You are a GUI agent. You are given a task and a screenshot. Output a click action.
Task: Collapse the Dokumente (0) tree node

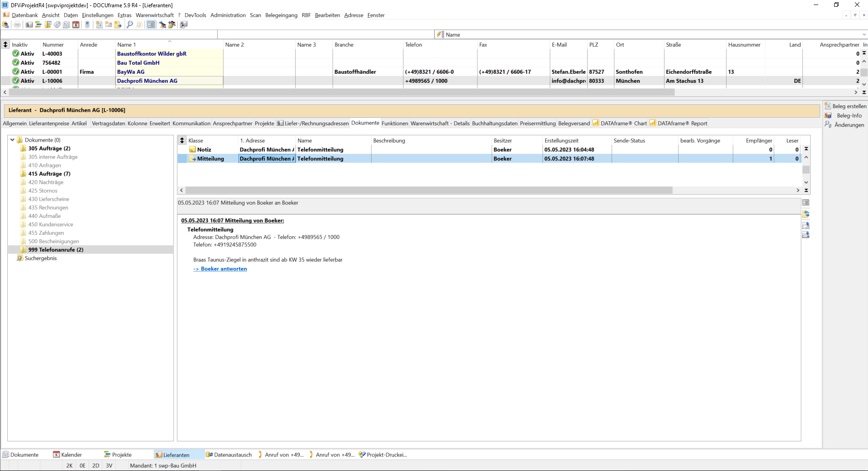(x=13, y=140)
